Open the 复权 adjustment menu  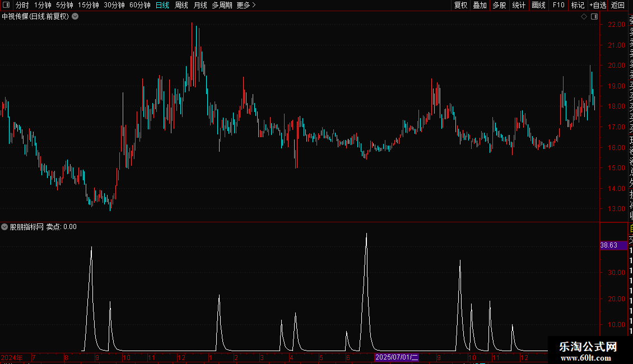(x=460, y=5)
